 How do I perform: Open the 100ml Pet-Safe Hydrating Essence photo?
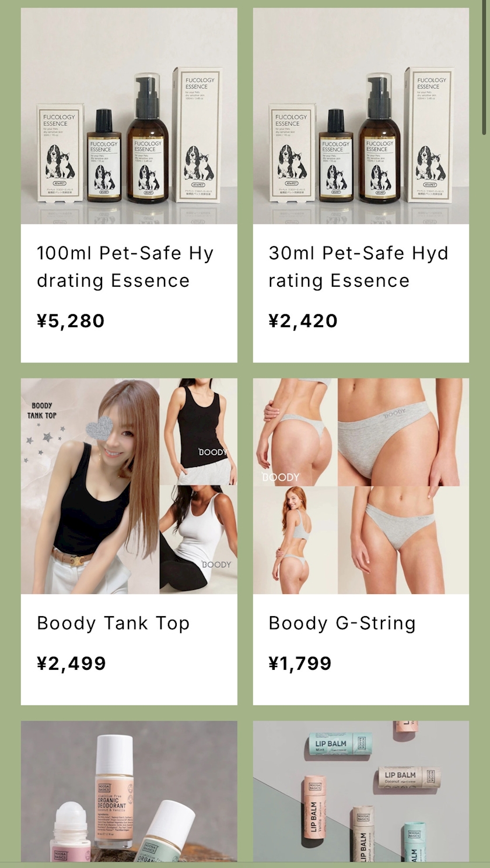[129, 116]
